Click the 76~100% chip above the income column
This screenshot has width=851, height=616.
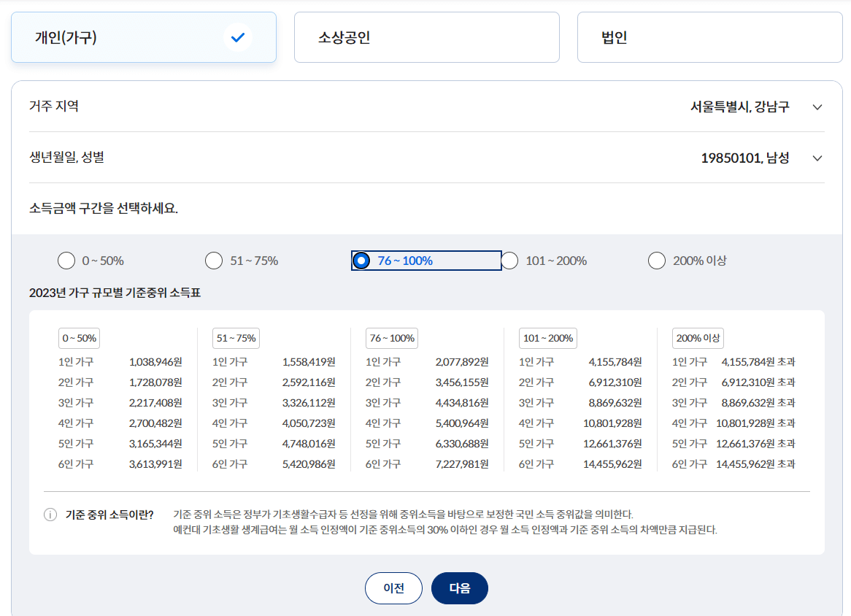[x=390, y=338]
